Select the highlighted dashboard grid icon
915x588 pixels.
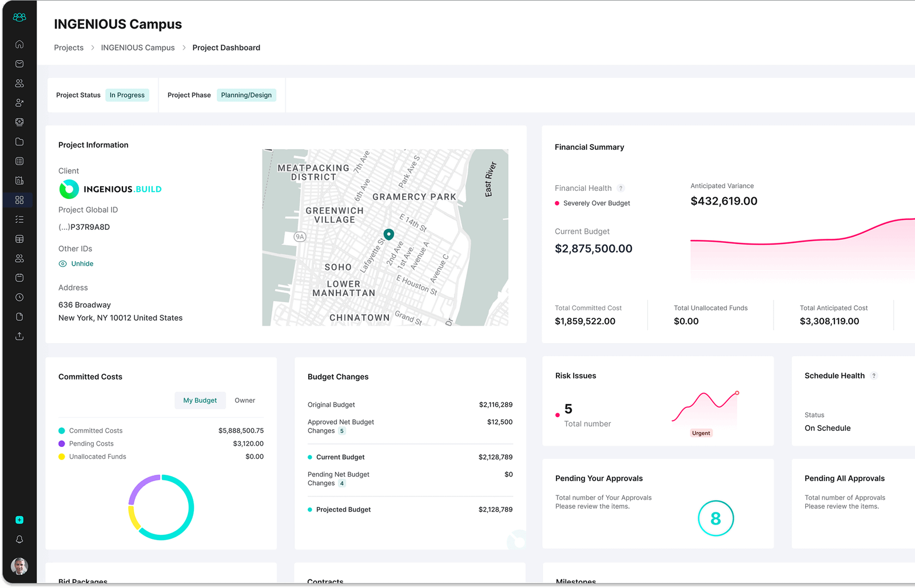19,200
